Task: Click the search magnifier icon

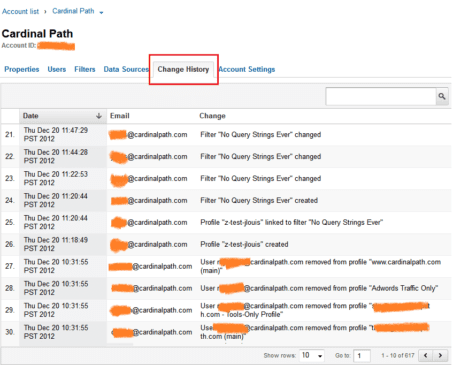Action: (442, 96)
